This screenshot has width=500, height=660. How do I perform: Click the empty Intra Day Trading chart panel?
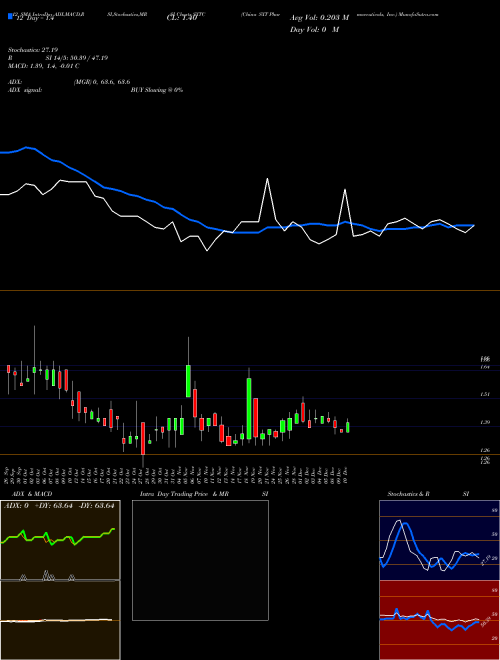(200, 560)
